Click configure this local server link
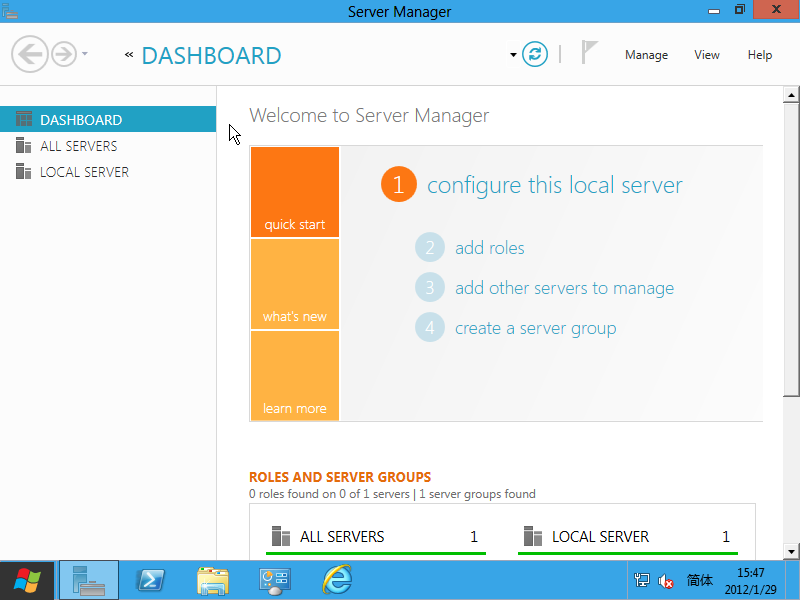 [x=555, y=185]
